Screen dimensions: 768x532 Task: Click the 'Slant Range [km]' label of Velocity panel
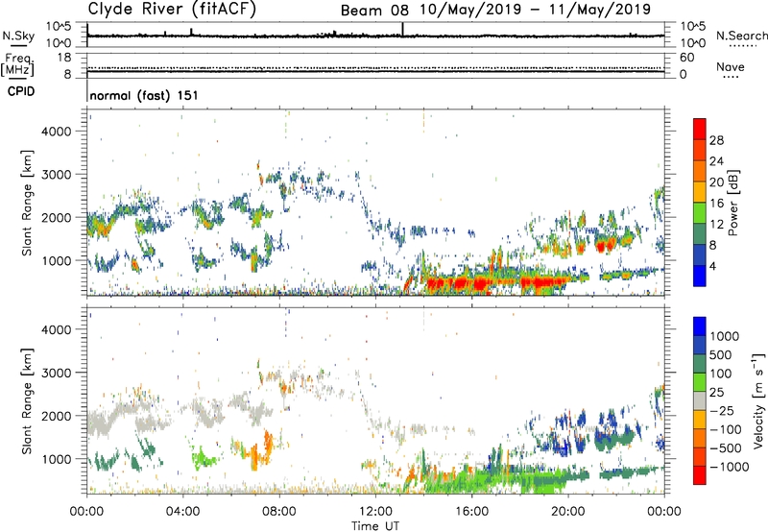click(x=27, y=401)
